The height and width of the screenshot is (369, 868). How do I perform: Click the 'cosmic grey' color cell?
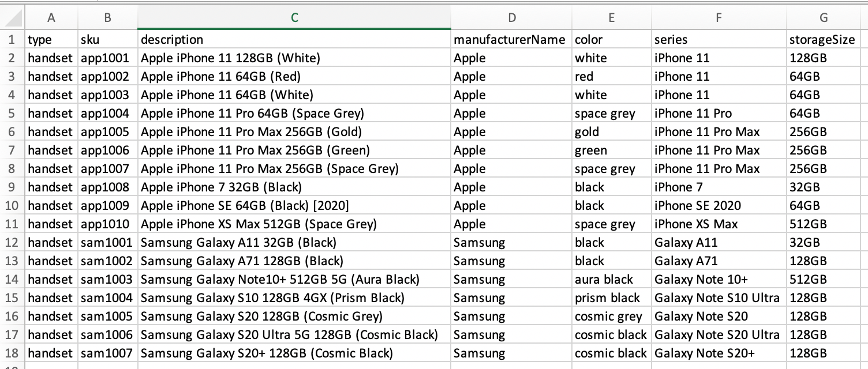coord(612,316)
